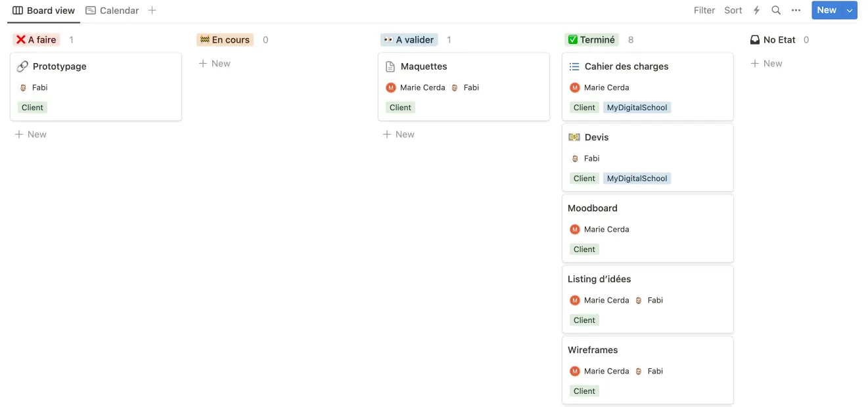Click Client tag on Listing d'idées card

tap(584, 320)
